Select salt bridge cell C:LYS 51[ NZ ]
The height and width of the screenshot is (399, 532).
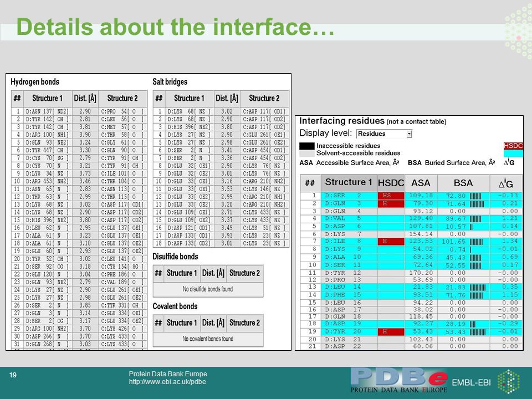[x=264, y=228]
